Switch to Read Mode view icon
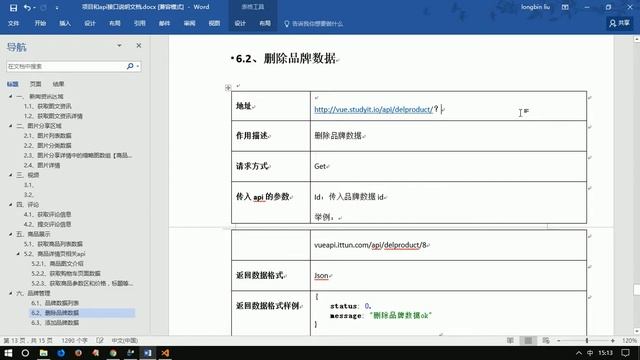Screen dimensions: 640x360 (510, 340)
